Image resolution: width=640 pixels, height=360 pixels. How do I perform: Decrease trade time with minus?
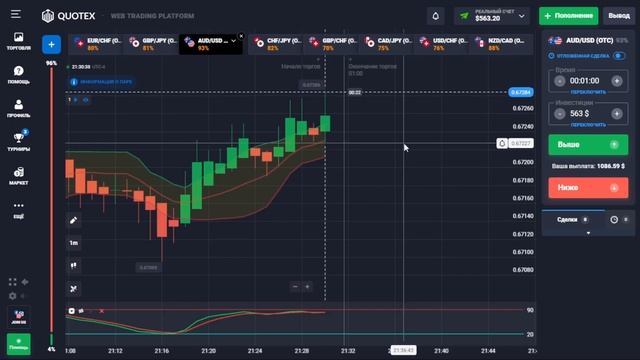point(560,81)
